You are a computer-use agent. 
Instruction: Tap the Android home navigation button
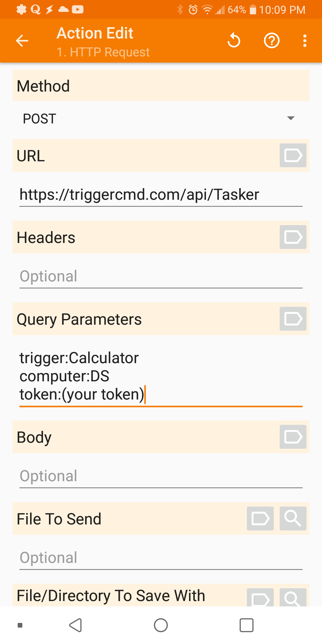pos(161,625)
